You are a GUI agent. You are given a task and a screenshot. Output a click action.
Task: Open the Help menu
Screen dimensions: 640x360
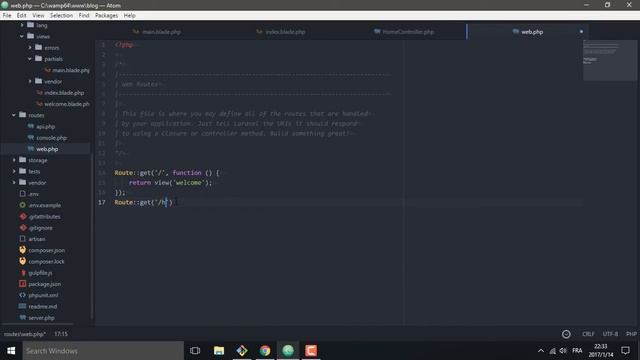click(x=129, y=16)
